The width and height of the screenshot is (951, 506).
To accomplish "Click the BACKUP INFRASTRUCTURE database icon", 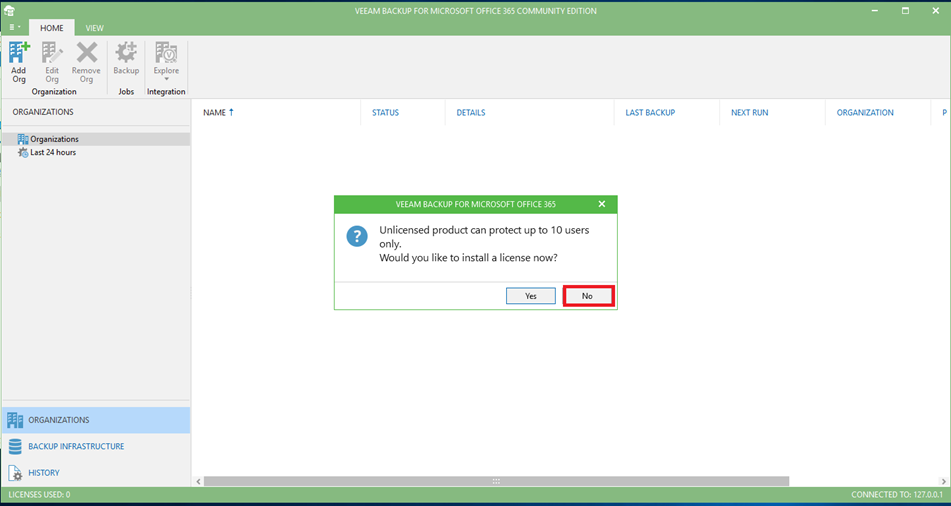I will point(15,447).
